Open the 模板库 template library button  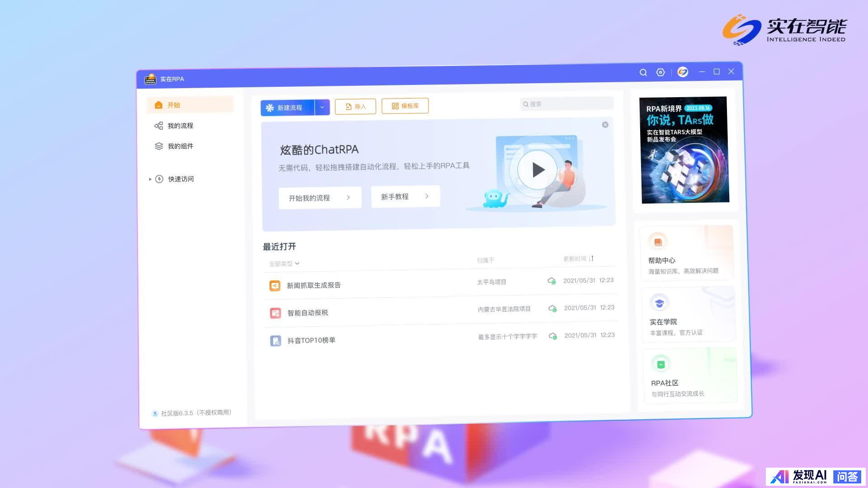tap(405, 106)
